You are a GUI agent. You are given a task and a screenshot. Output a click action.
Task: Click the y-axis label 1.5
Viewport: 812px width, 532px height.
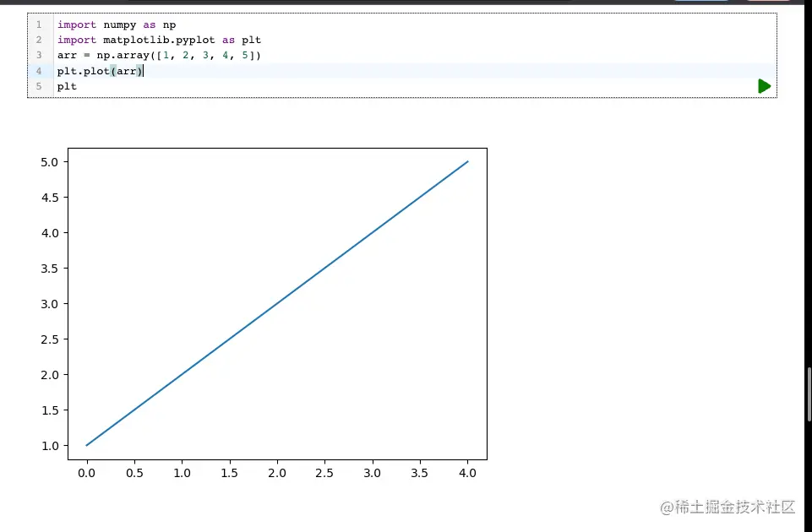(x=50, y=410)
